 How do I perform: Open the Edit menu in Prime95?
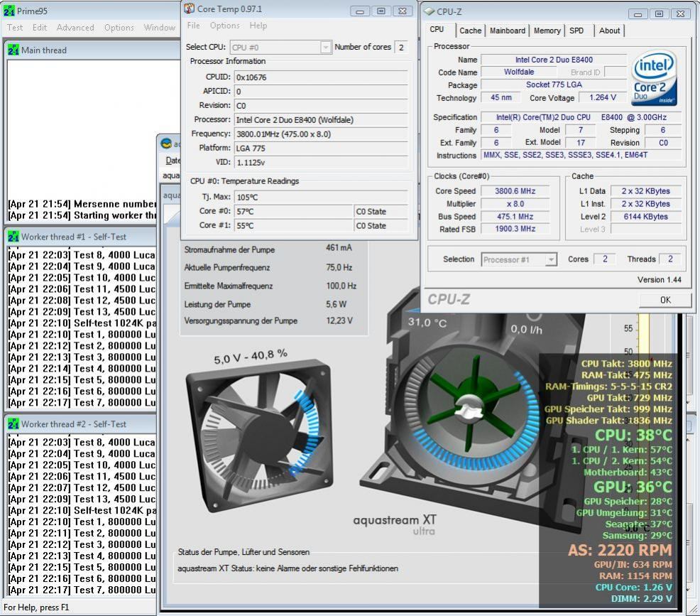point(39,28)
